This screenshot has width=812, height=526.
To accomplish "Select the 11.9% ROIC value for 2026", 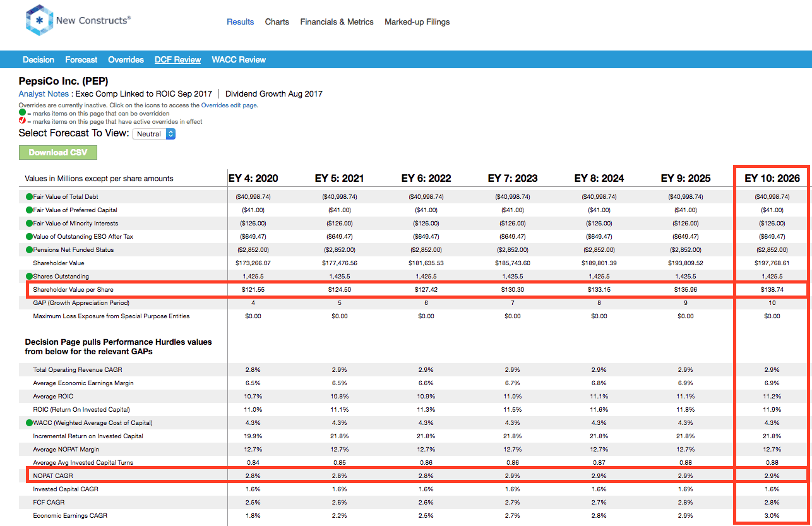I will 772,410.
